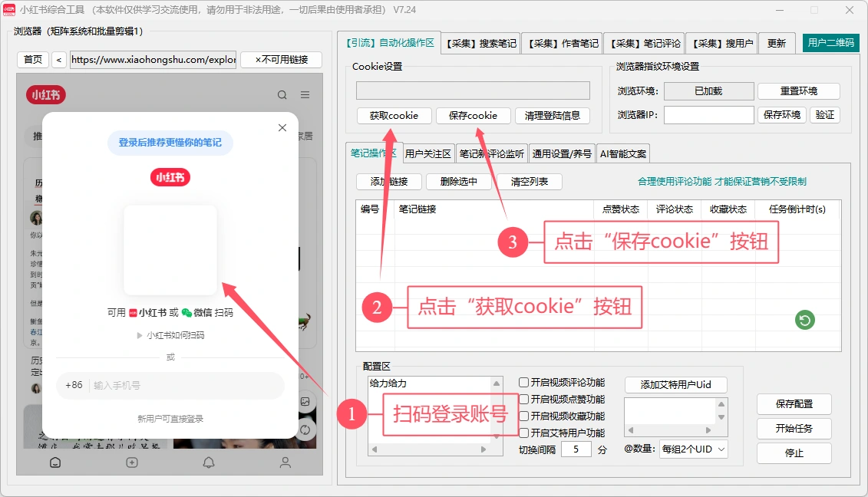Click the 保存cookie button
The width and height of the screenshot is (868, 497).
point(473,116)
